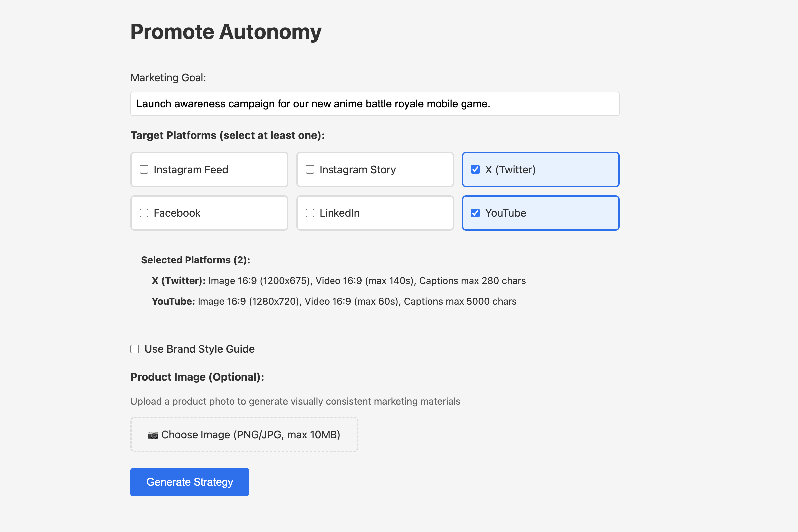
Task: Check the Instagram Feed checkbox
Action: point(144,169)
